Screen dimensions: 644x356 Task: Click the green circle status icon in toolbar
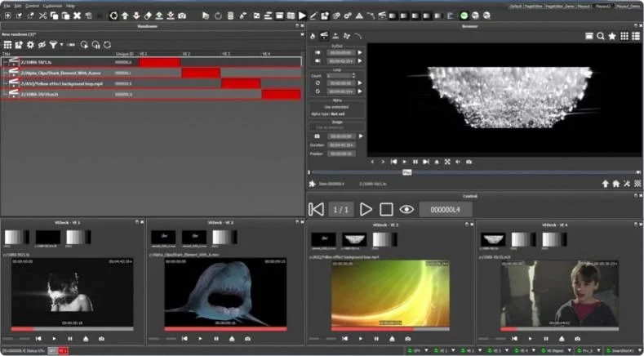[464, 16]
